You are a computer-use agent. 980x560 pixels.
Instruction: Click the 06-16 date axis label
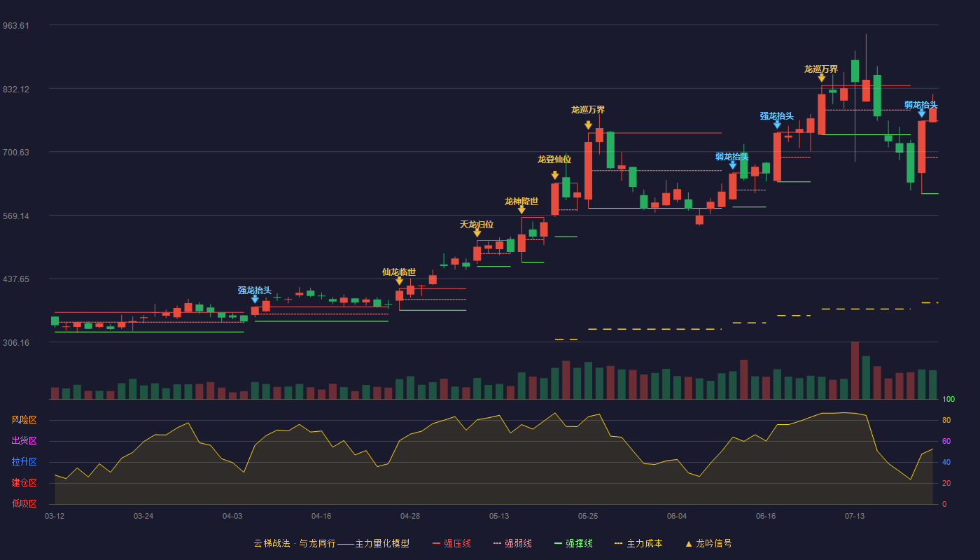coord(766,516)
